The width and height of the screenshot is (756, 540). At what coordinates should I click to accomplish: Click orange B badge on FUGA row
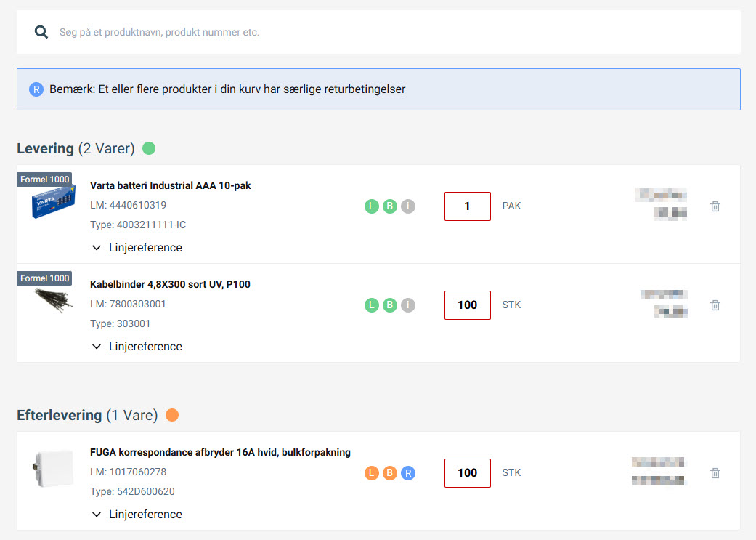tap(390, 473)
